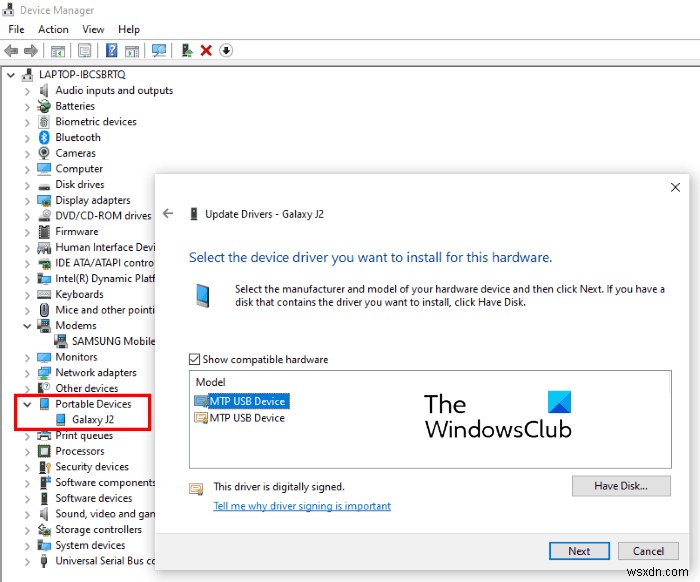Click the Cancel button
700x582 pixels.
648,551
